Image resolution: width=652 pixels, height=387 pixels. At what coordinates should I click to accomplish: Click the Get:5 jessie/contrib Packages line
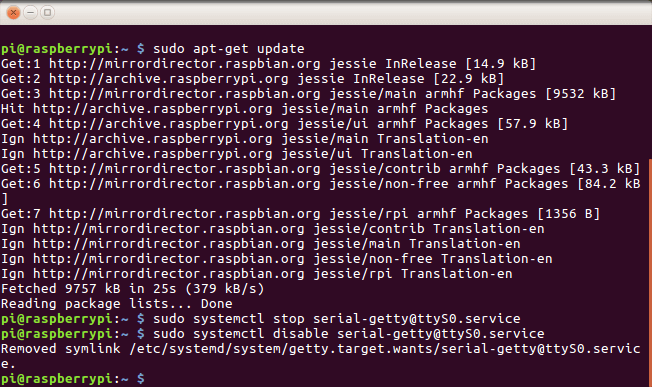tap(321, 169)
